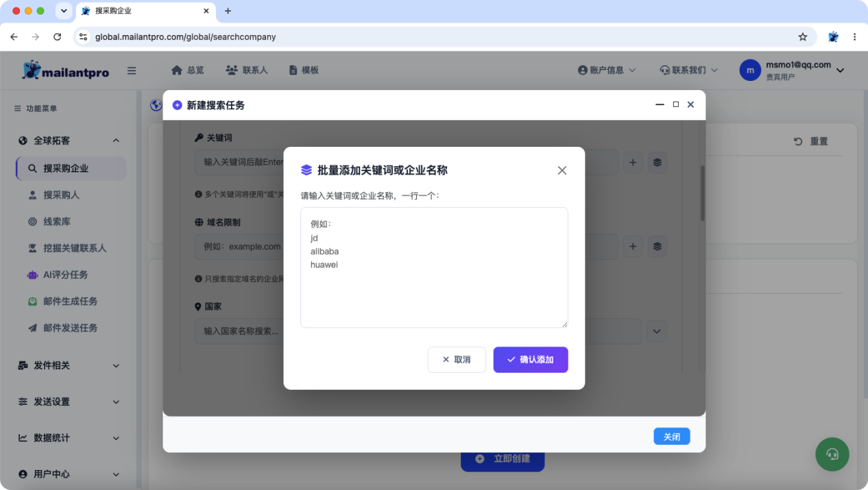Click the 国家 search input field
868x490 pixels.
coord(418,331)
